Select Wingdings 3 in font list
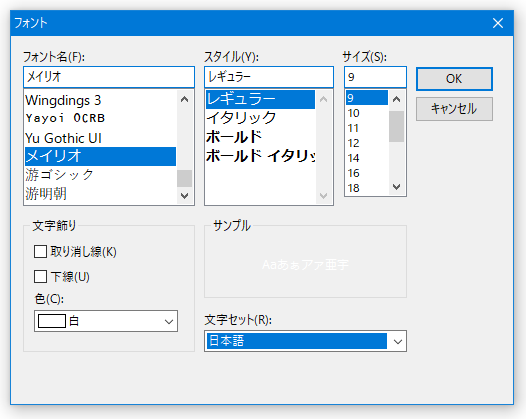The image size is (526, 419). click(100, 100)
